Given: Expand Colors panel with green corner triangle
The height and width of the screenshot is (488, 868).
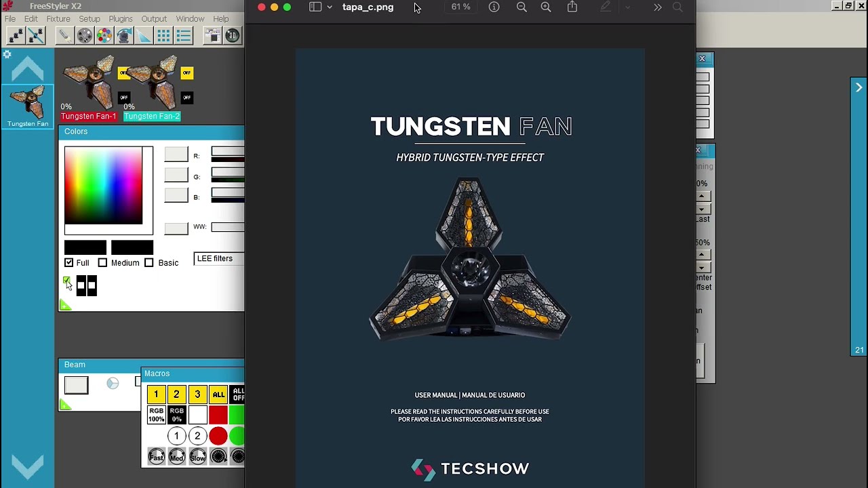Looking at the screenshot, I should pos(65,305).
